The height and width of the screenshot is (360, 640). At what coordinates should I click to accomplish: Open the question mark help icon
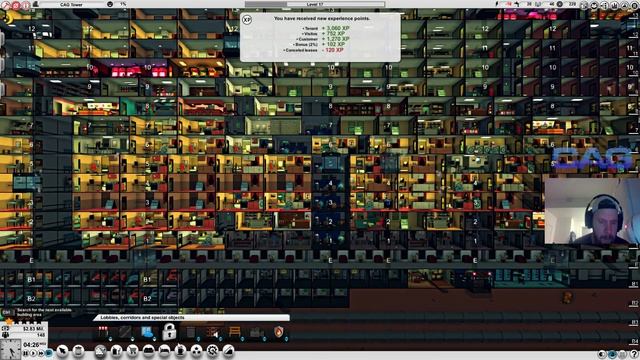pyautogui.click(x=634, y=354)
